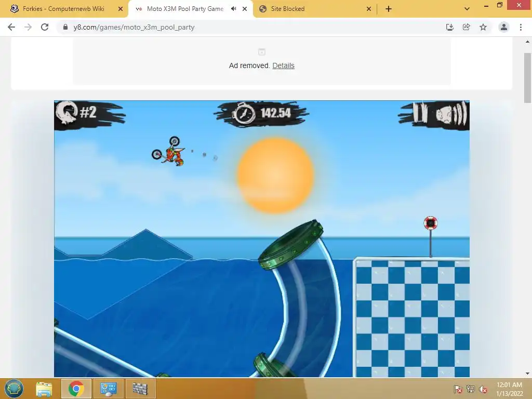The height and width of the screenshot is (399, 532).
Task: Click the volume muted tray icon
Action: click(483, 389)
